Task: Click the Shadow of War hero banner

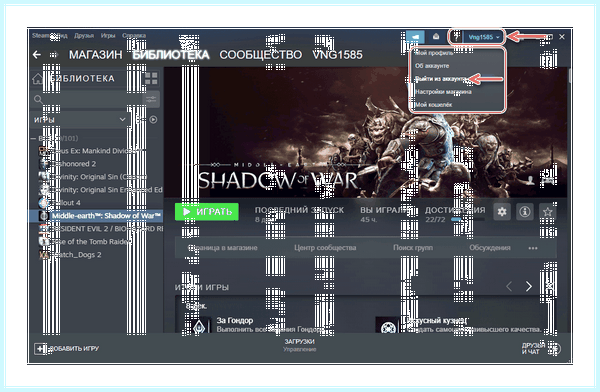Action: 365,132
